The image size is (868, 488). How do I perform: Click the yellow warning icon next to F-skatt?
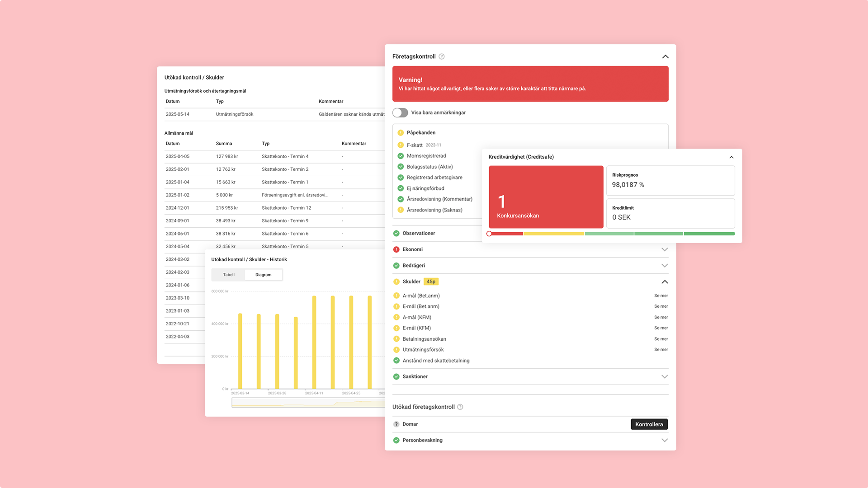pyautogui.click(x=401, y=145)
